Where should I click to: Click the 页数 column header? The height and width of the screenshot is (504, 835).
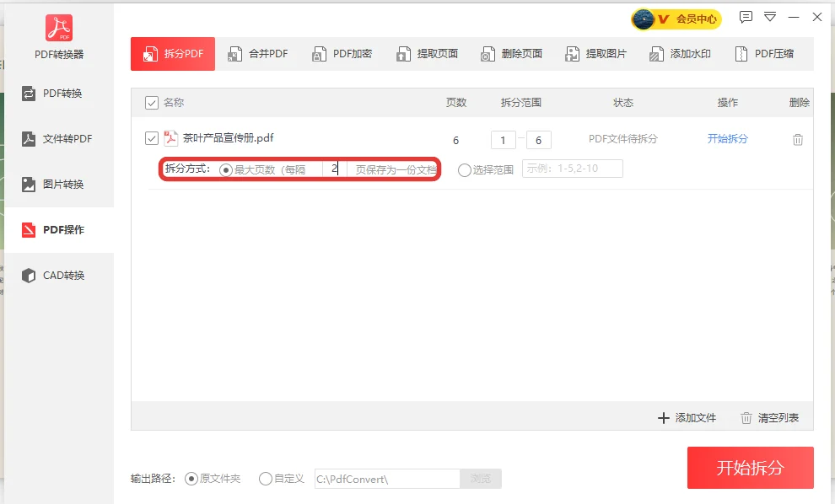[456, 103]
